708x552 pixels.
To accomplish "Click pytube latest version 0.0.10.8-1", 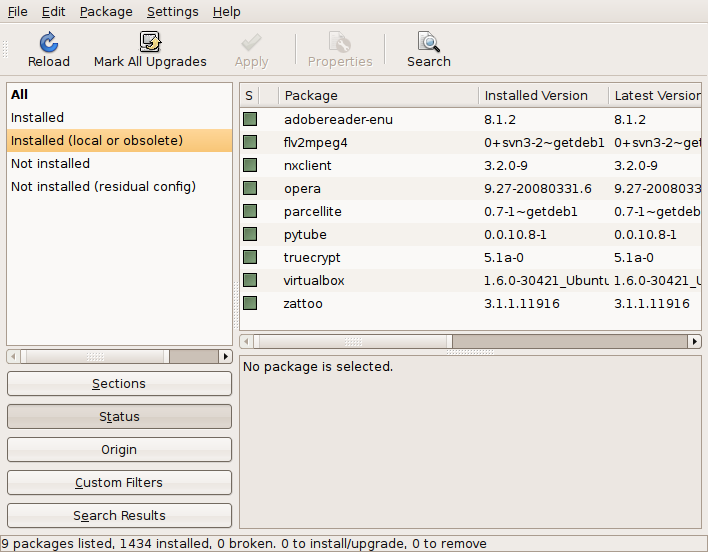I will coord(645,235).
